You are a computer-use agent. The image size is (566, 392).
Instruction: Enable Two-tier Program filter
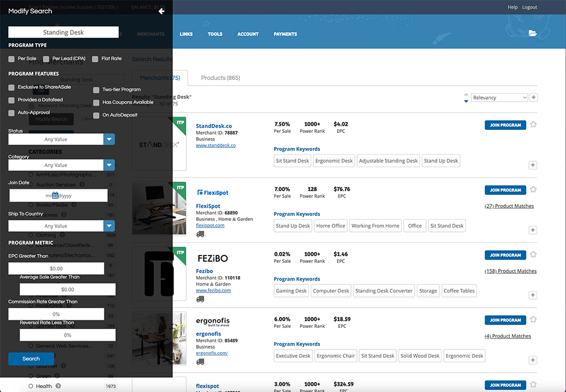point(96,90)
